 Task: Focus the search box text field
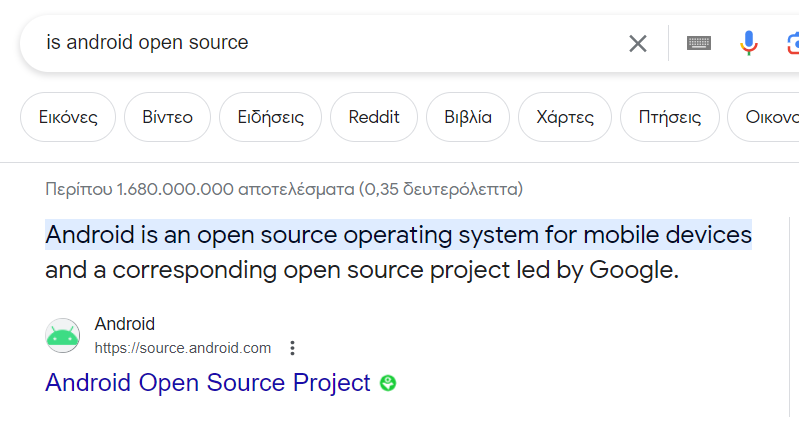click(331, 43)
